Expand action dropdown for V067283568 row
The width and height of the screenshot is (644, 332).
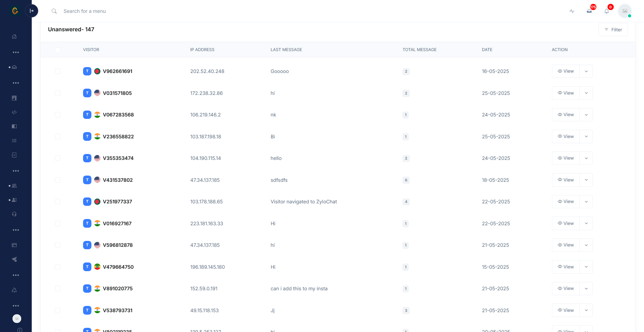click(586, 115)
